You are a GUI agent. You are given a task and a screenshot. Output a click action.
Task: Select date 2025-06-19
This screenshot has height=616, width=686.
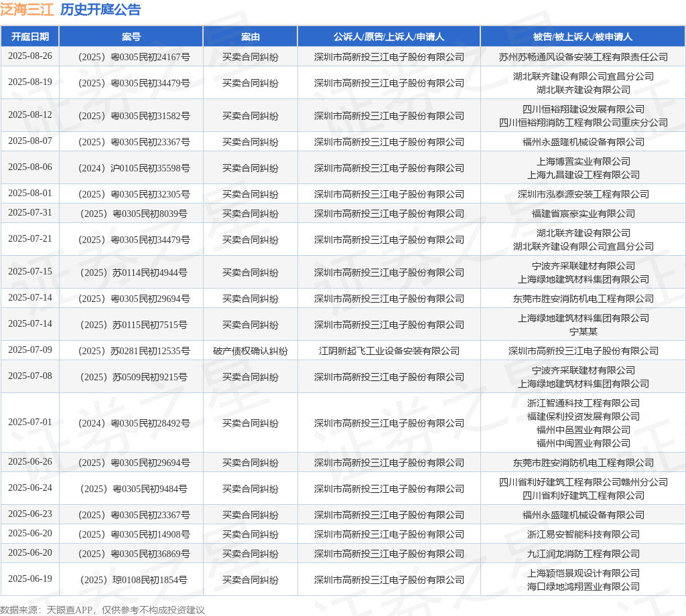pyautogui.click(x=29, y=579)
